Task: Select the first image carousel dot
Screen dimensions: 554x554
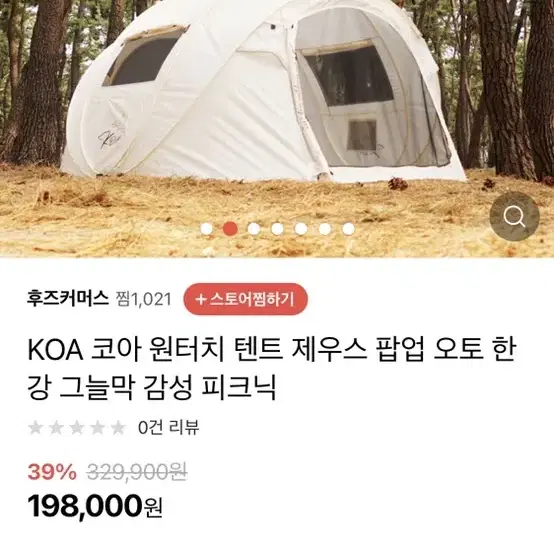Action: click(207, 229)
